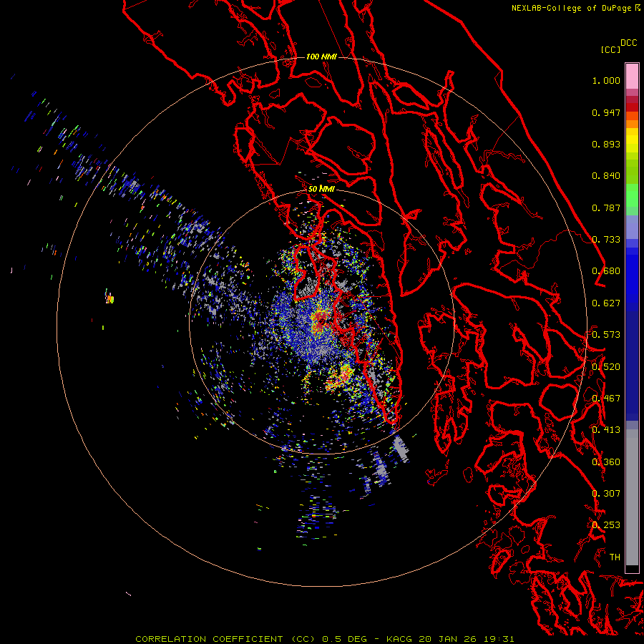This screenshot has height=644, width=644.
Task: Click the 0.467 scale value
Action: pos(606,399)
